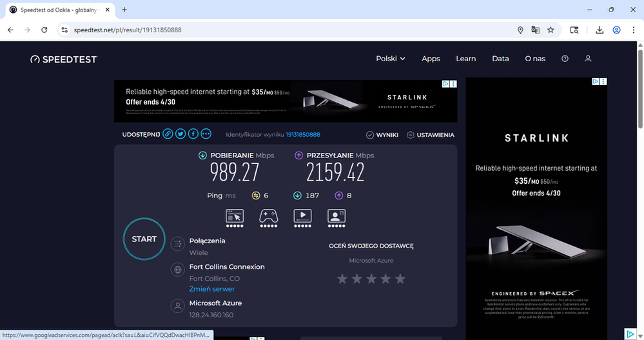Open the help question mark icon
Screen dimensions: 644x340
(x=565, y=59)
